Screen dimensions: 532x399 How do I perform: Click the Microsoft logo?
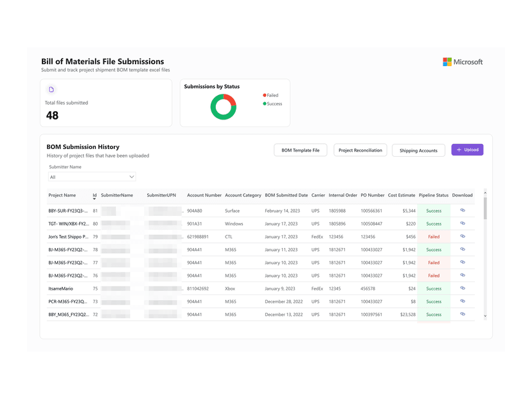pos(463,62)
